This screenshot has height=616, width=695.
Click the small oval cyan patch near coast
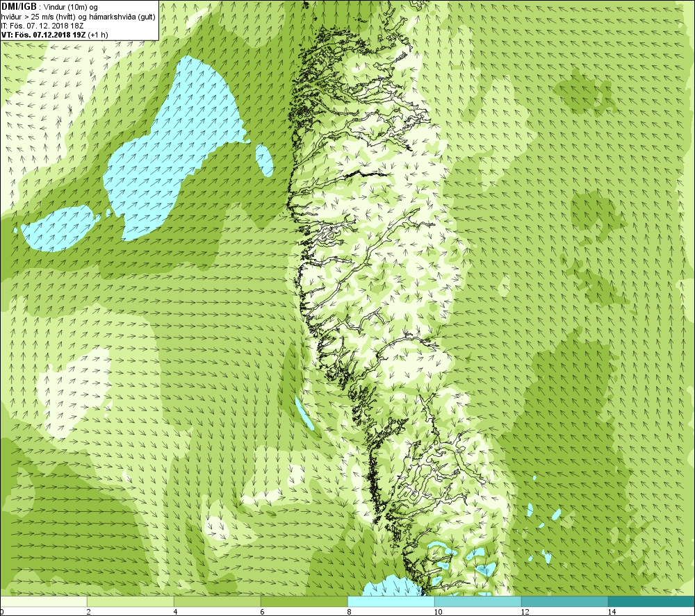click(x=264, y=160)
